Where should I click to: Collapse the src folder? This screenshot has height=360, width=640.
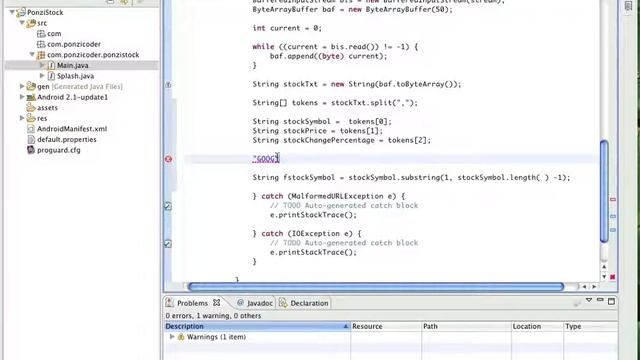[22, 23]
